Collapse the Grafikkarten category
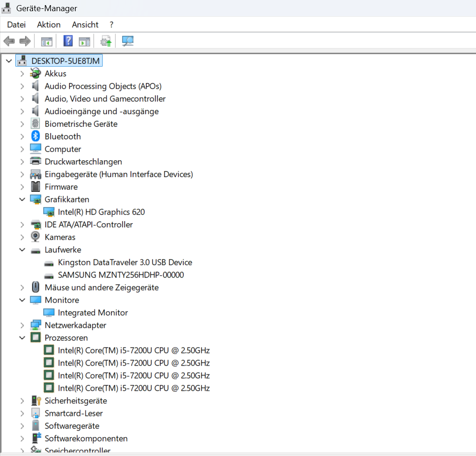 [x=22, y=199]
